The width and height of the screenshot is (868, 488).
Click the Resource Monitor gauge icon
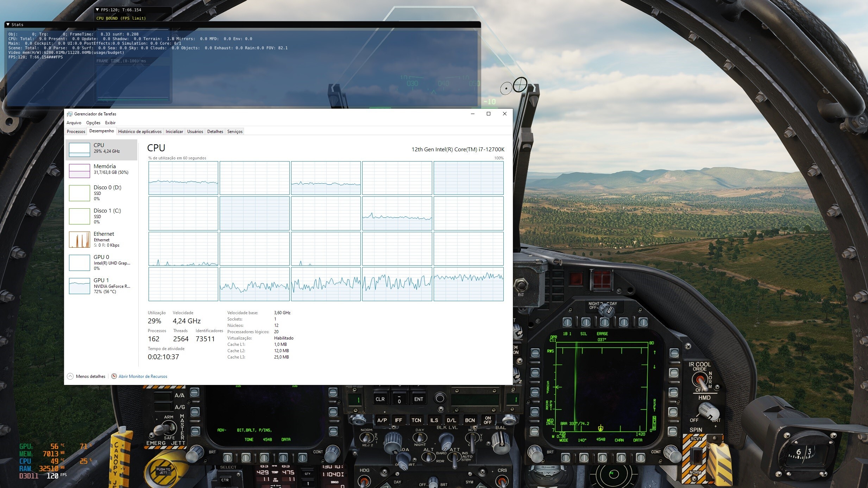point(114,376)
